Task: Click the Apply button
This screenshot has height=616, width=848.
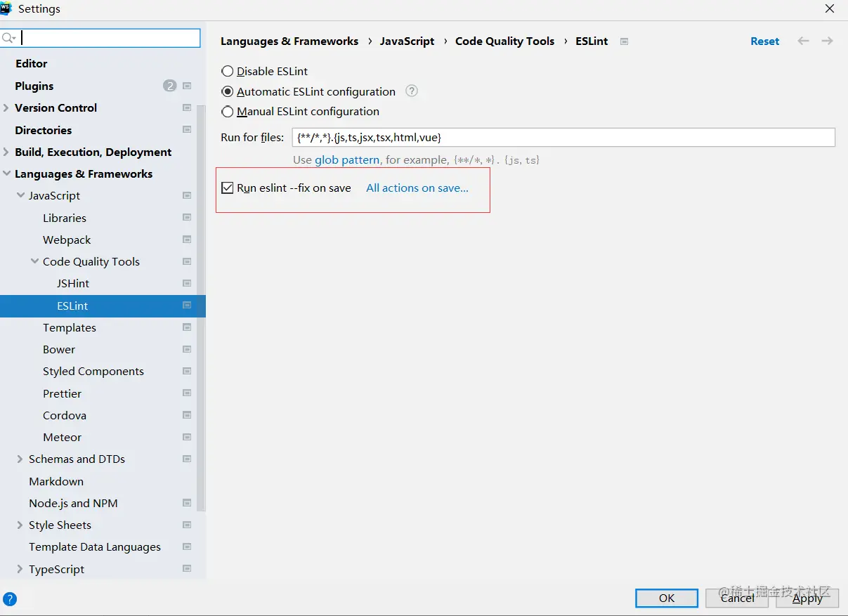Action: pos(807,598)
